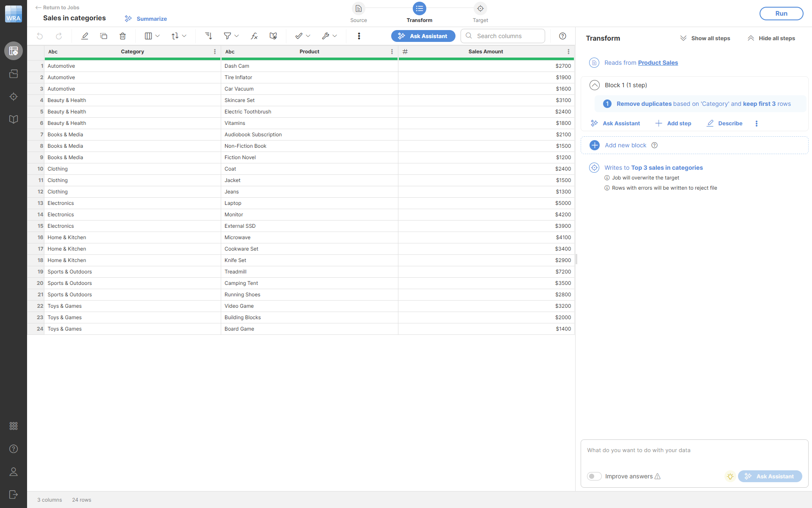
Task: Open the filter dropdown arrow
Action: pos(236,36)
